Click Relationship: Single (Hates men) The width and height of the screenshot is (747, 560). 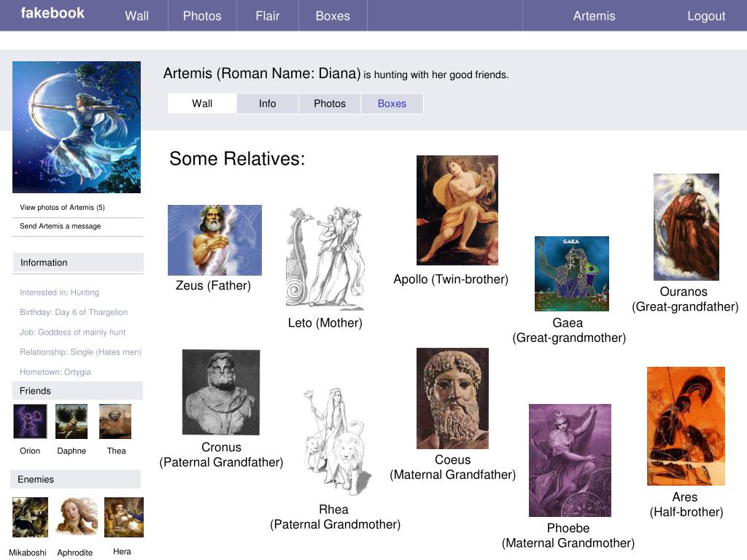80,352
